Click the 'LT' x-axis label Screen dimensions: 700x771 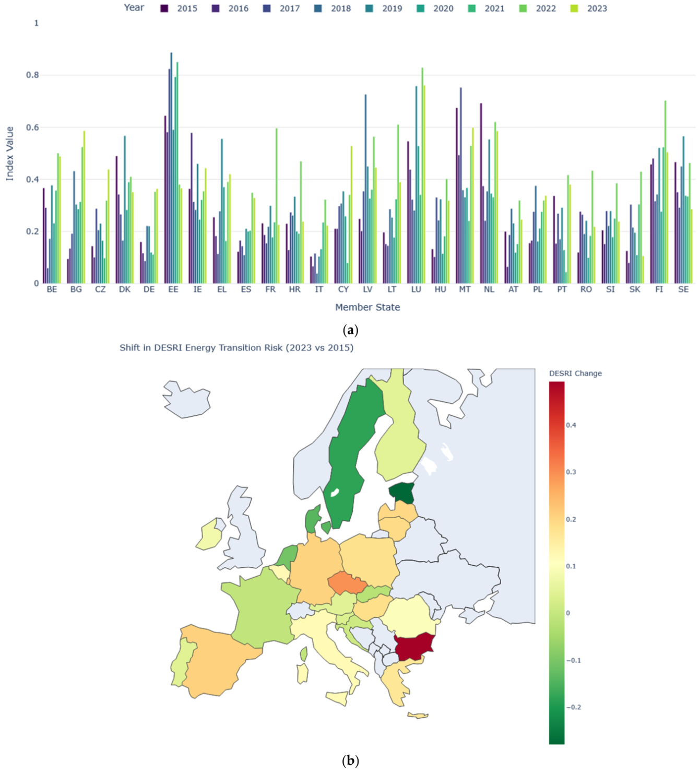click(x=392, y=289)
